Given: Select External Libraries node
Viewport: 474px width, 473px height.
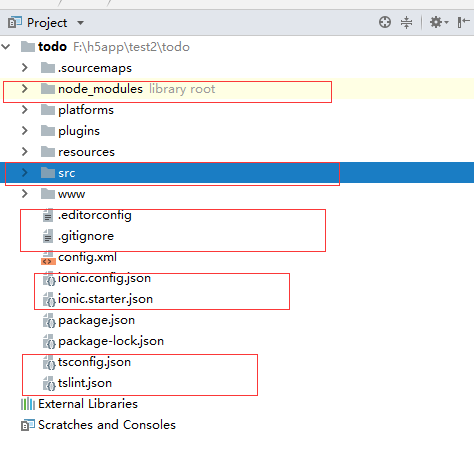Looking at the screenshot, I should (x=88, y=404).
